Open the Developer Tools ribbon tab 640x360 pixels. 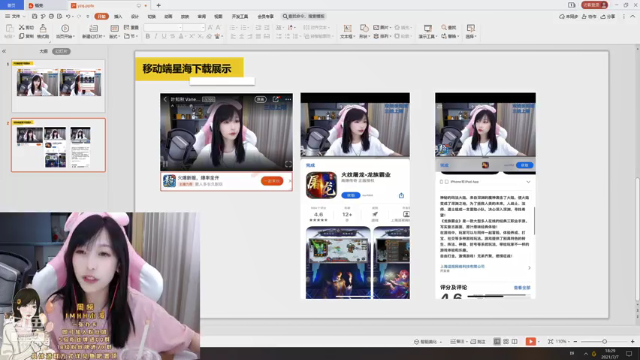(x=240, y=16)
